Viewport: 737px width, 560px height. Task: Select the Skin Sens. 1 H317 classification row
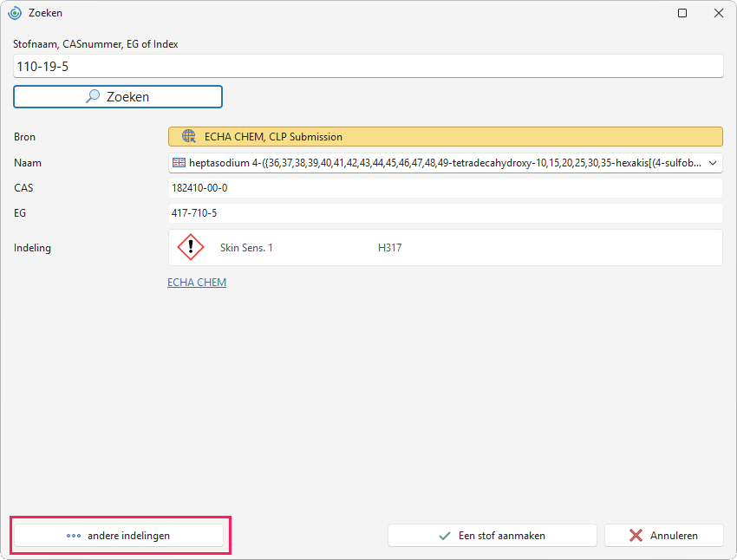(445, 248)
